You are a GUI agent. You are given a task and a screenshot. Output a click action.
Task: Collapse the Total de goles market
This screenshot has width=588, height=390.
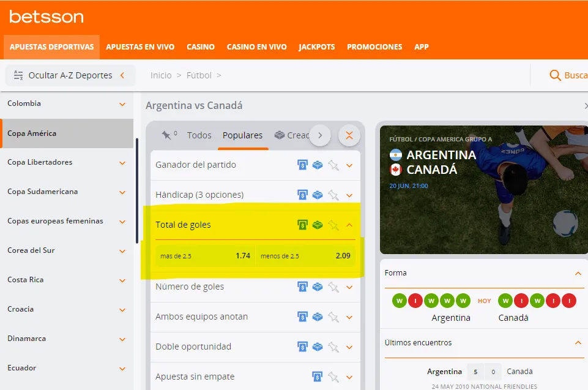pos(349,225)
